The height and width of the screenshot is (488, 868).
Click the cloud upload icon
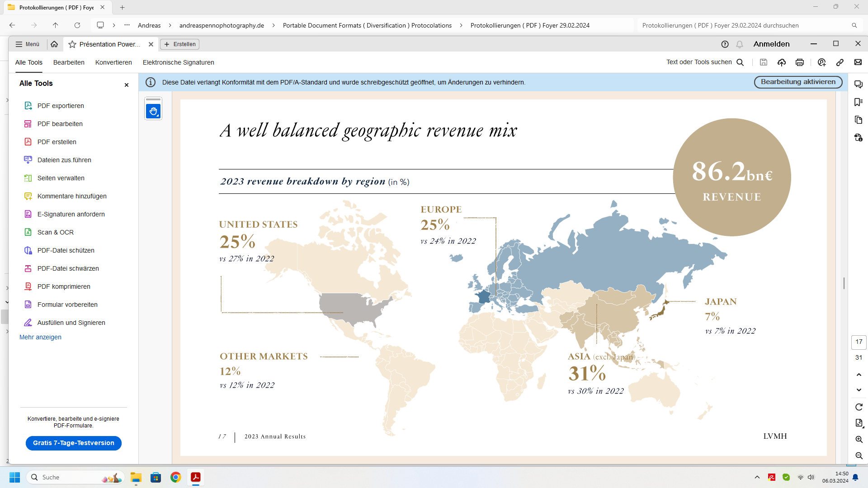click(782, 62)
